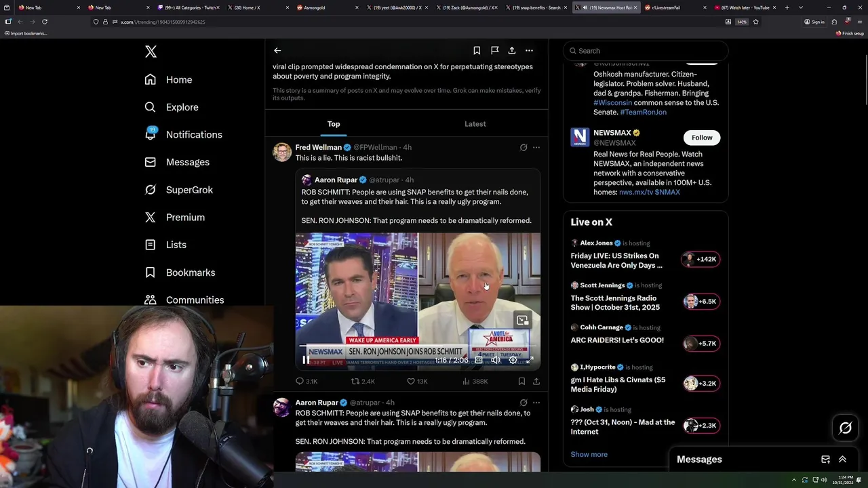Open video playback settings gear
868x488 pixels.
point(513,361)
